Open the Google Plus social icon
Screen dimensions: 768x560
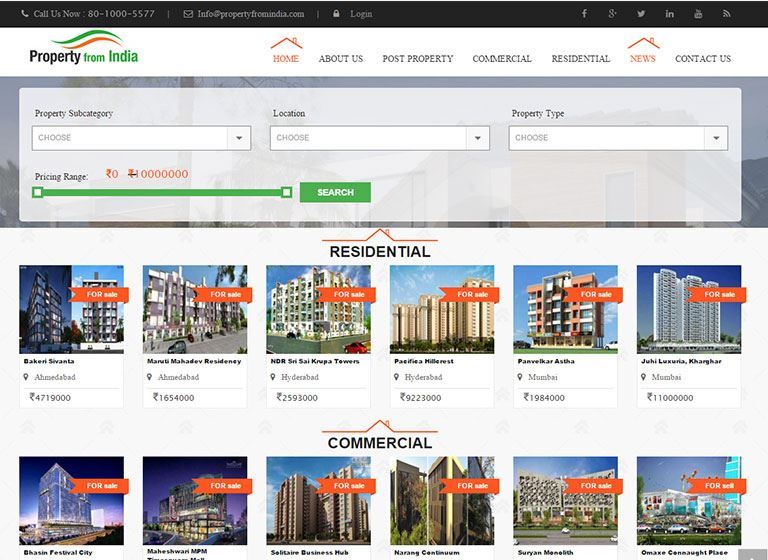(x=612, y=14)
